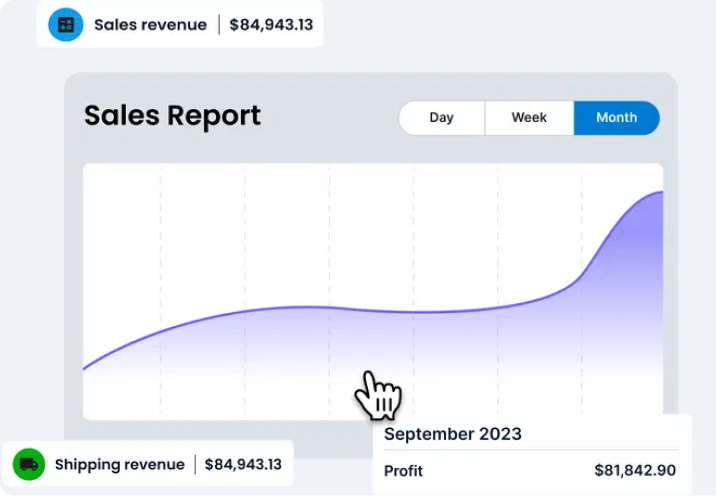The image size is (716, 496).
Task: Click the profit value $81,842.90
Action: click(634, 470)
